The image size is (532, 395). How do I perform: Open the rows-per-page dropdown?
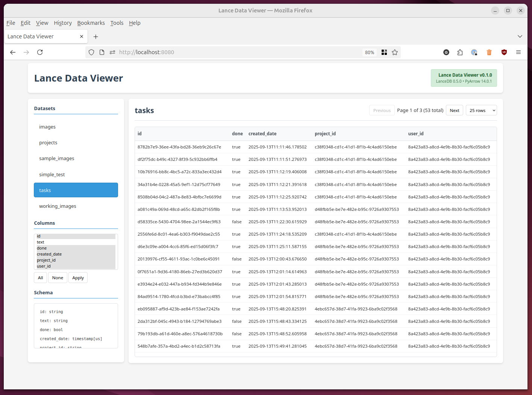click(x=481, y=110)
